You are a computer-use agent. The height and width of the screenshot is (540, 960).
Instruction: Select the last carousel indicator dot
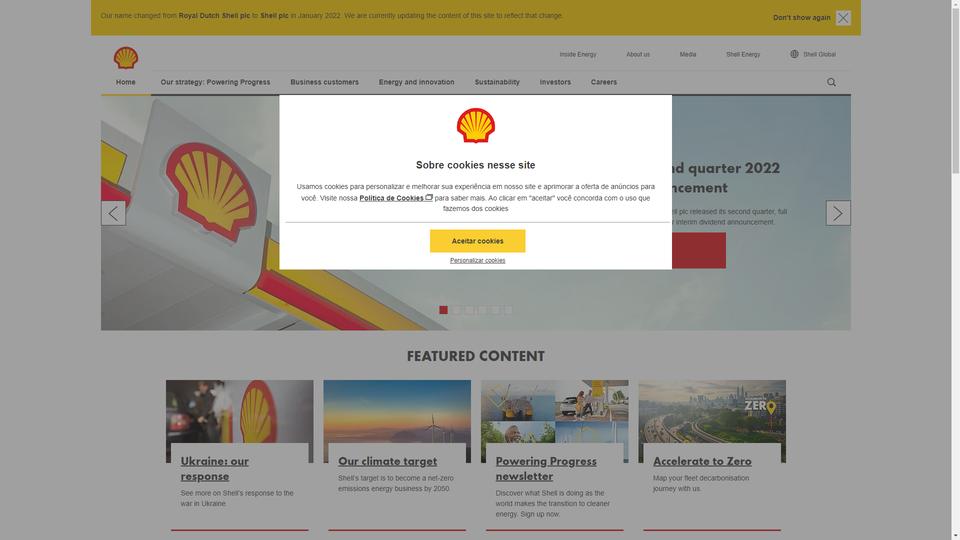coord(508,310)
